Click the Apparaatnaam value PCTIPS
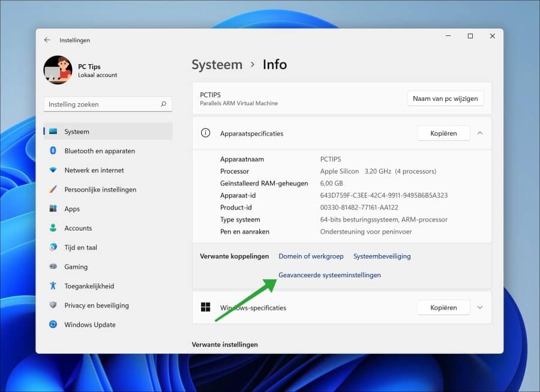 pyautogui.click(x=331, y=159)
